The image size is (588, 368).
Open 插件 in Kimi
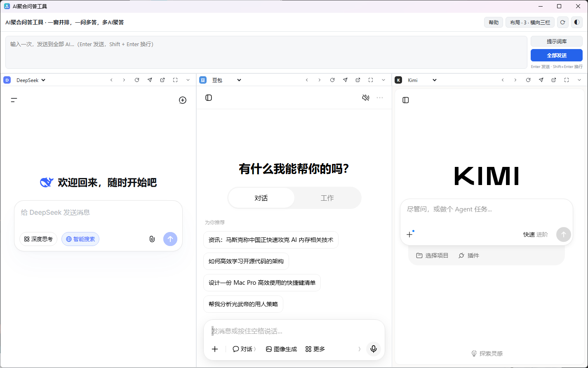tap(469, 255)
